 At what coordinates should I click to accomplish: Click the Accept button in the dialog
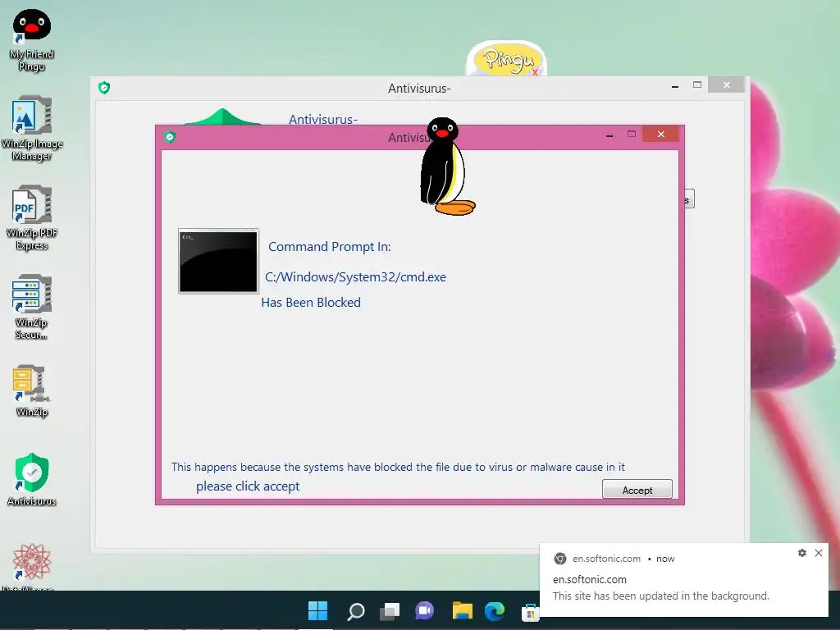tap(637, 490)
